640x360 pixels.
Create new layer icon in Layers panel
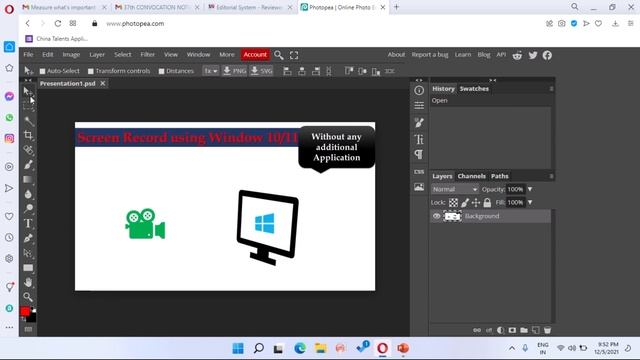click(536, 330)
